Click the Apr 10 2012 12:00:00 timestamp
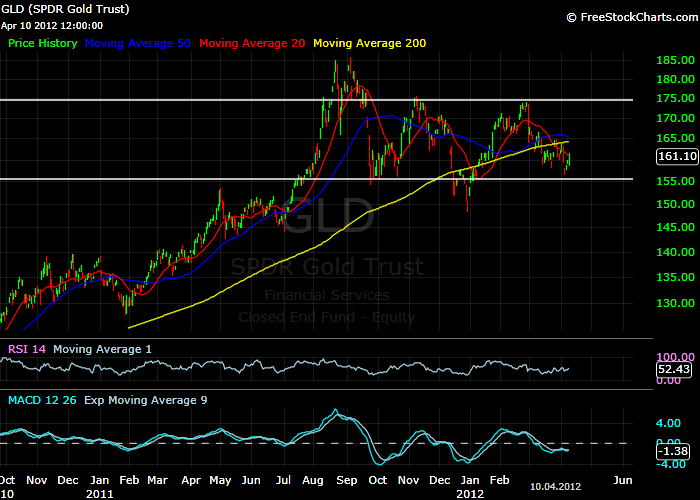This screenshot has width=700, height=500. (52, 26)
